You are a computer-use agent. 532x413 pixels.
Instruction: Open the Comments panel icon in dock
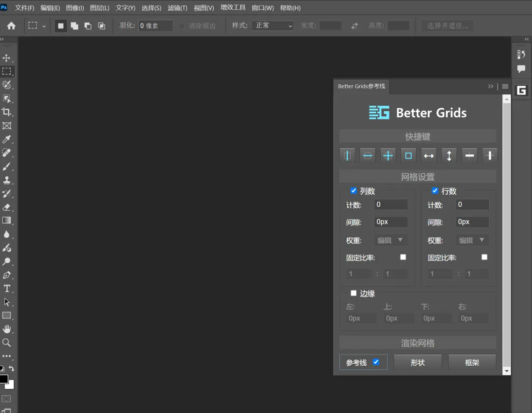point(521,69)
